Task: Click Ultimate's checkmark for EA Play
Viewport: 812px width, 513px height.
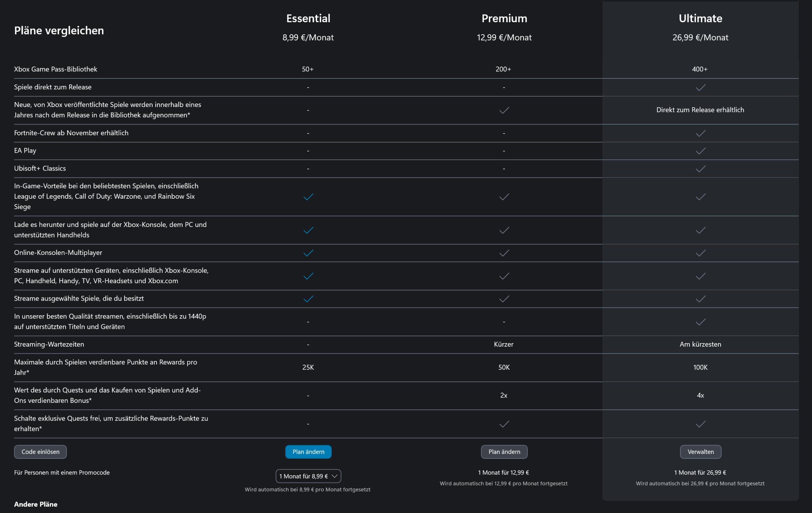Action: [700, 151]
